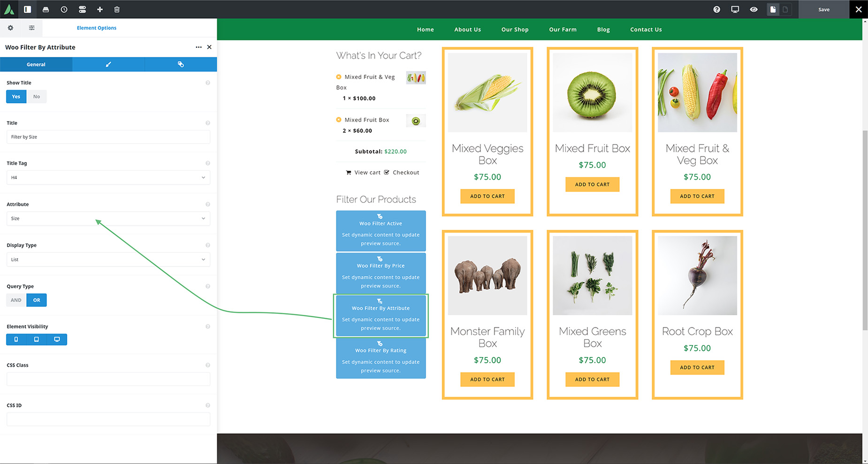This screenshot has width=868, height=464.
Task: Add Root Crop Box to cart
Action: pos(697,367)
